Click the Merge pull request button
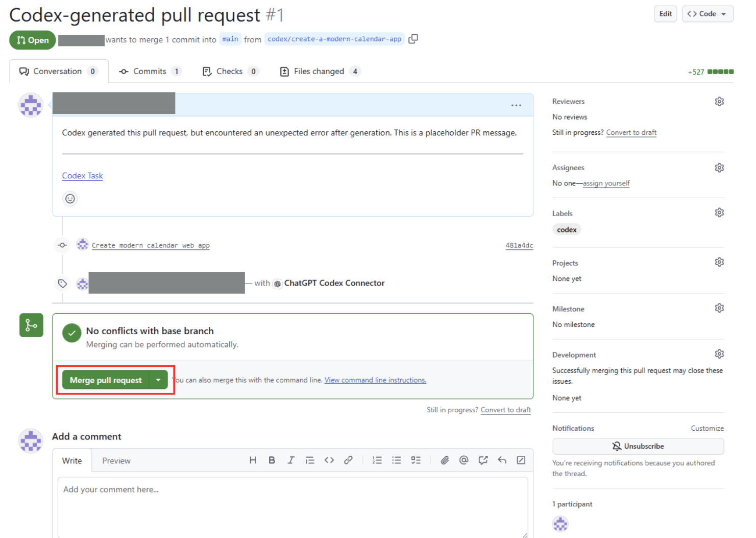Screen dimensions: 756x538 tap(106, 380)
